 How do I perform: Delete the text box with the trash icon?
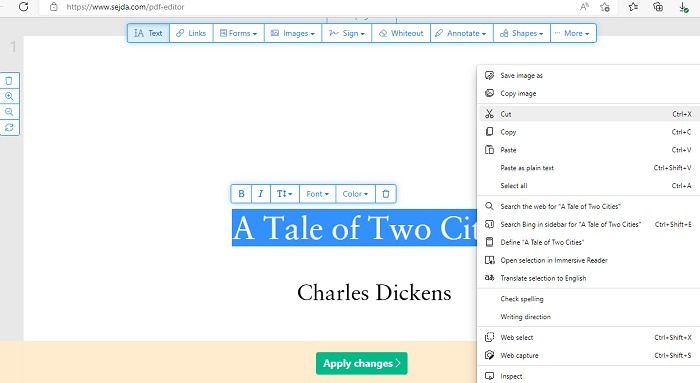[386, 194]
